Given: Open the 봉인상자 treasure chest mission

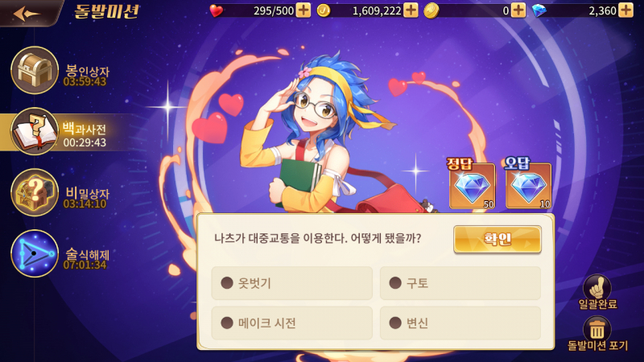Looking at the screenshot, I should [x=35, y=70].
